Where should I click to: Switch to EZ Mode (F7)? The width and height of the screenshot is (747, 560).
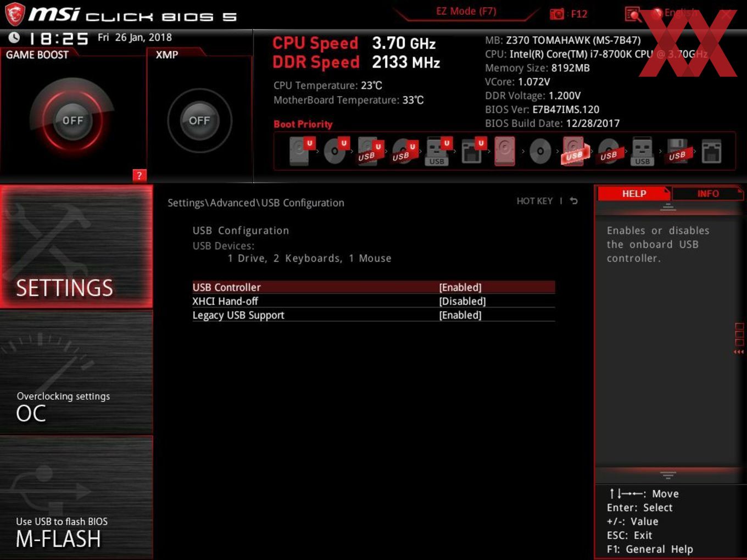466,11
